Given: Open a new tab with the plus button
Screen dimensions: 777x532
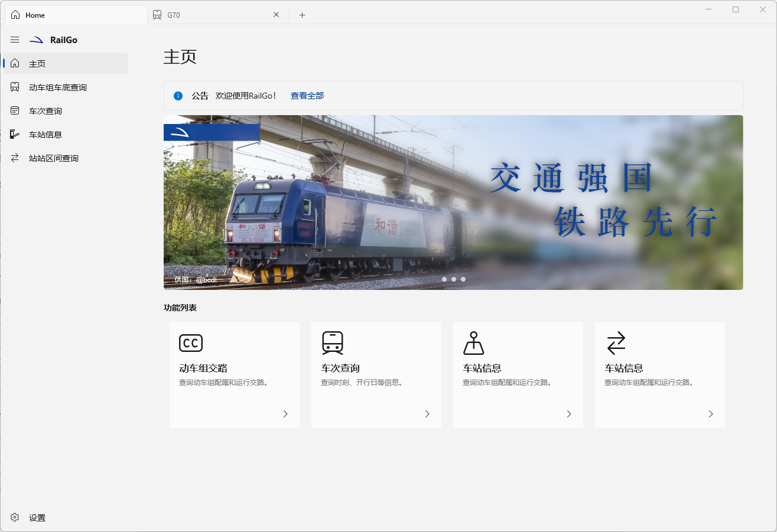Looking at the screenshot, I should pos(302,14).
